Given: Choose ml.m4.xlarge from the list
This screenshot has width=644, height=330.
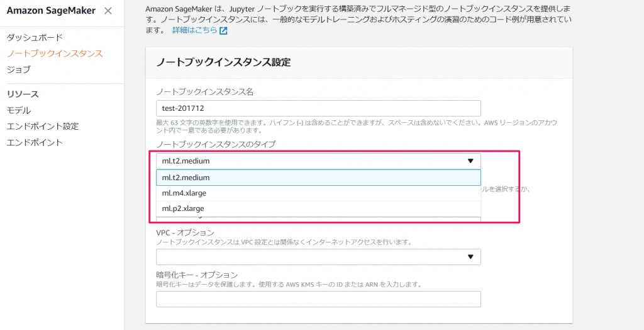Looking at the screenshot, I should pyautogui.click(x=318, y=193).
